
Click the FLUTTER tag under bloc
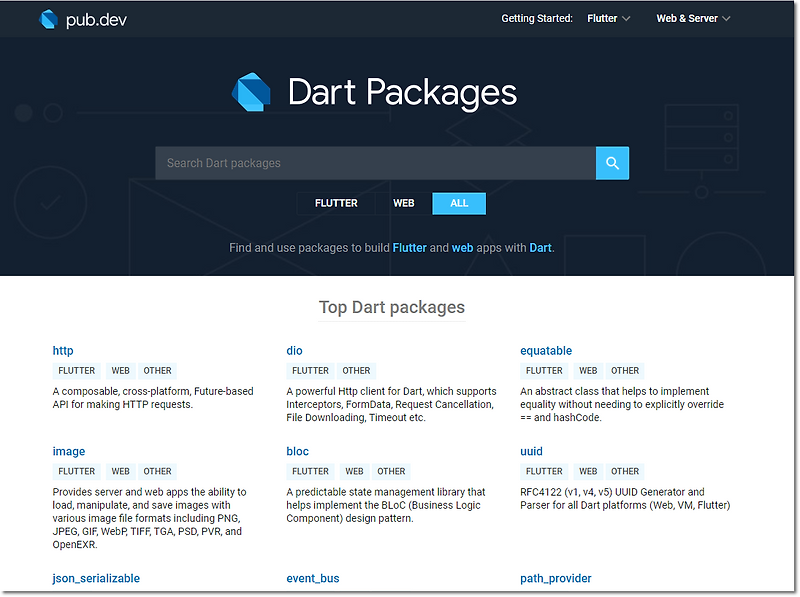310,471
